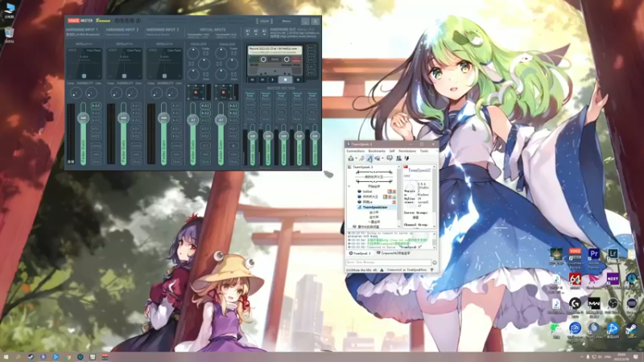Image resolution: width=644 pixels, height=362 pixels.
Task: Click the Gate knob on Hardware Input 1
Action: click(x=91, y=94)
